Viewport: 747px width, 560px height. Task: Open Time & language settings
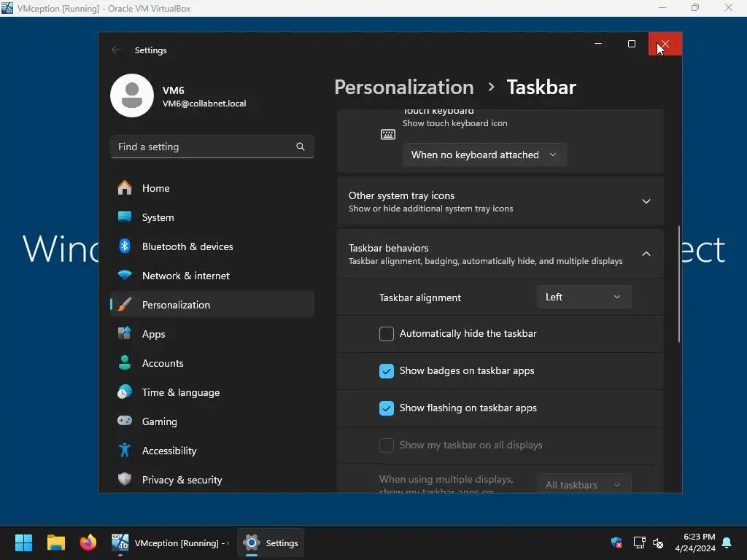pyautogui.click(x=212, y=392)
